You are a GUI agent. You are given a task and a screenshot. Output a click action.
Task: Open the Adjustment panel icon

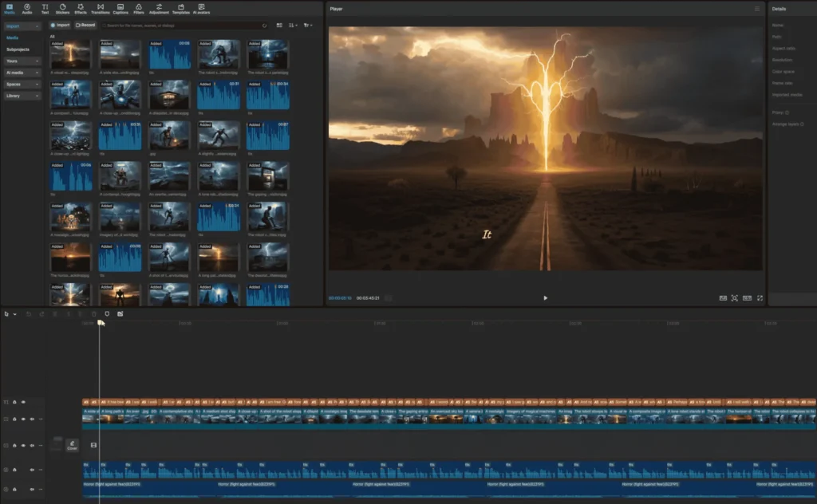[159, 9]
